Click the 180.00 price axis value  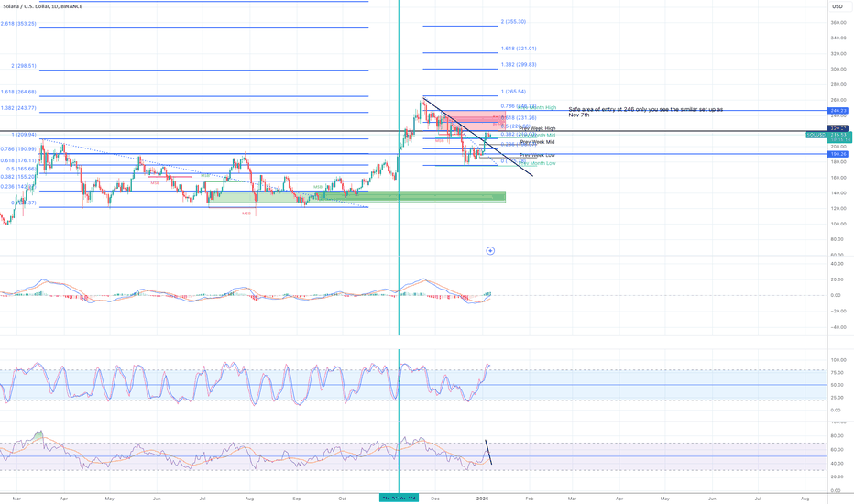pos(838,162)
